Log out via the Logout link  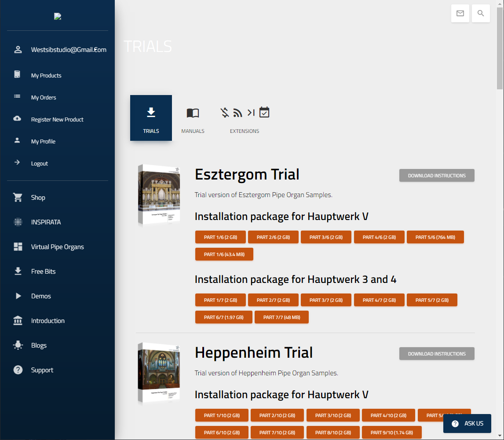39,163
